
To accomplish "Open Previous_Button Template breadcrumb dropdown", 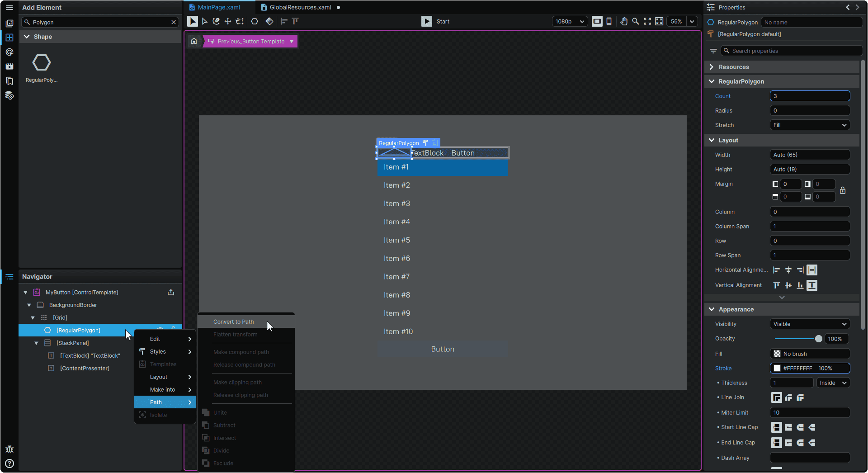I will point(292,42).
